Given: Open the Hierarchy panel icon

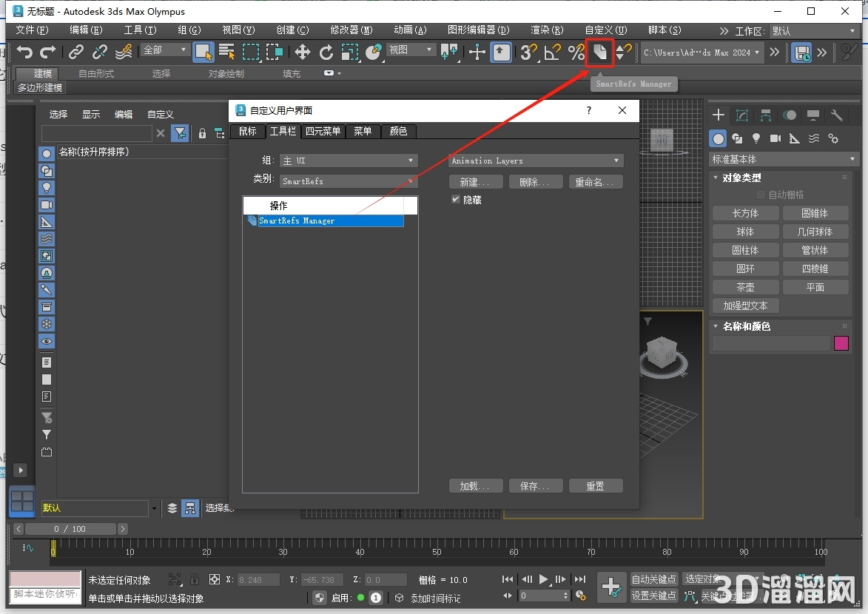Looking at the screenshot, I should [x=766, y=115].
